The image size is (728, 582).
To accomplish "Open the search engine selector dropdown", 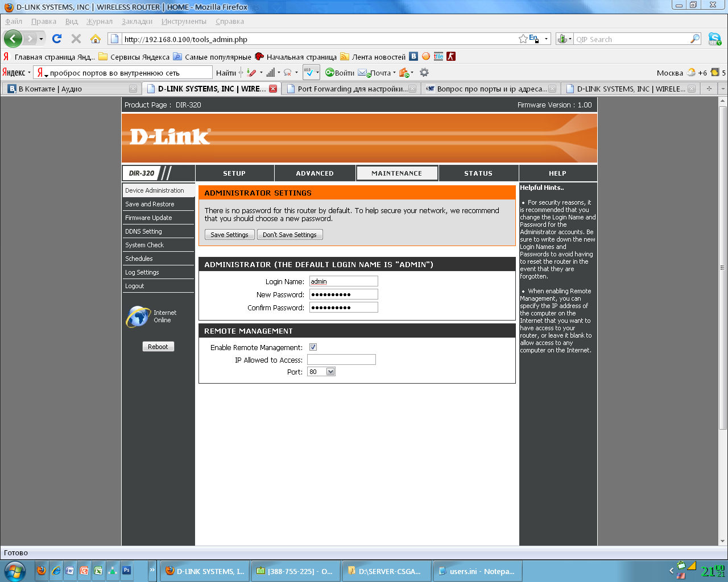I will click(x=564, y=39).
